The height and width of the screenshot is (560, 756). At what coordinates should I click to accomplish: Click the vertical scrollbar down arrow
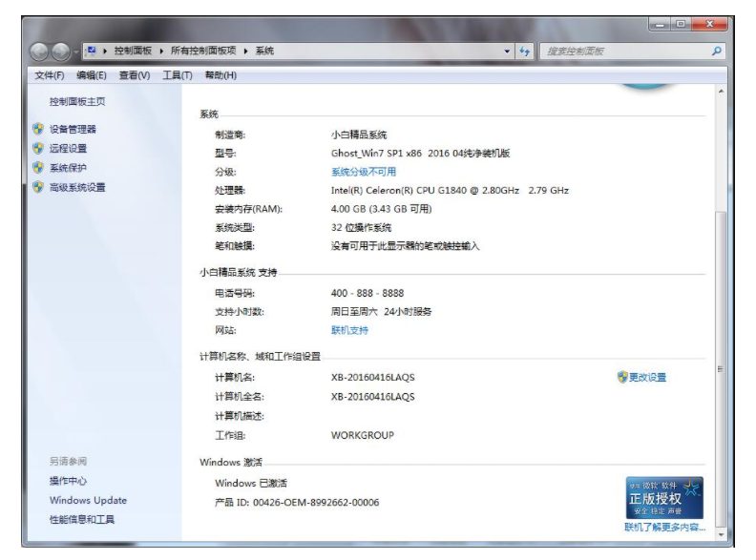(721, 534)
